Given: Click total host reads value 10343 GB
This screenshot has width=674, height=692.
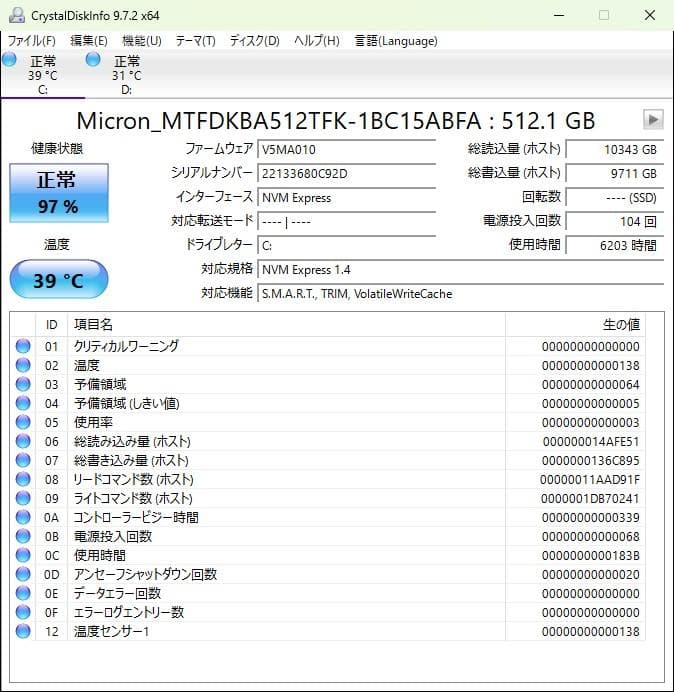Looking at the screenshot, I should 615,149.
